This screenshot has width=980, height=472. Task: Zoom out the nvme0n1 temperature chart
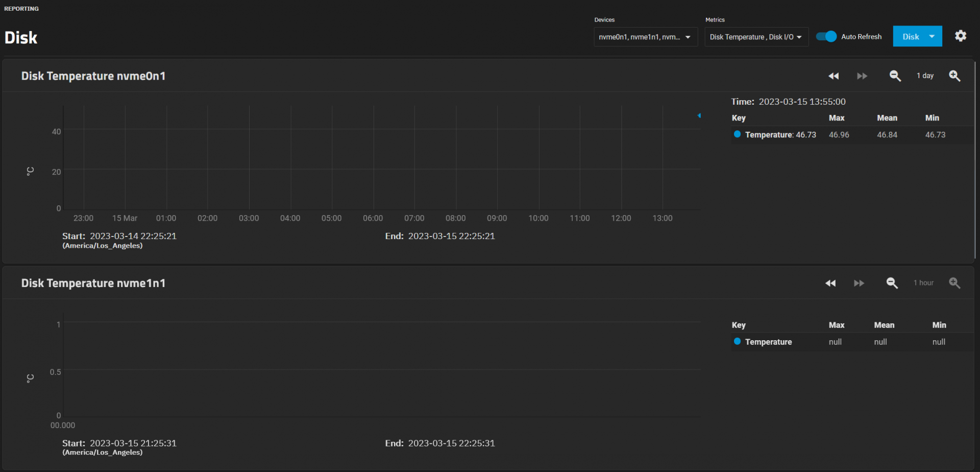895,76
